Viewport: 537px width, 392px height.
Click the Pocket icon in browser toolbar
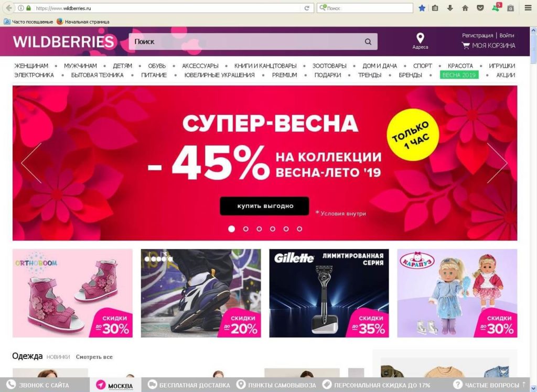pyautogui.click(x=480, y=8)
